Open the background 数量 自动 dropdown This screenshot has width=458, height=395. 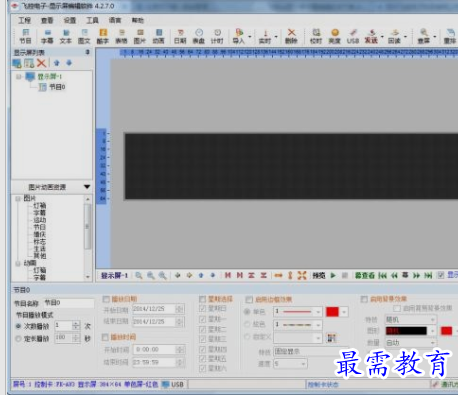coord(433,343)
